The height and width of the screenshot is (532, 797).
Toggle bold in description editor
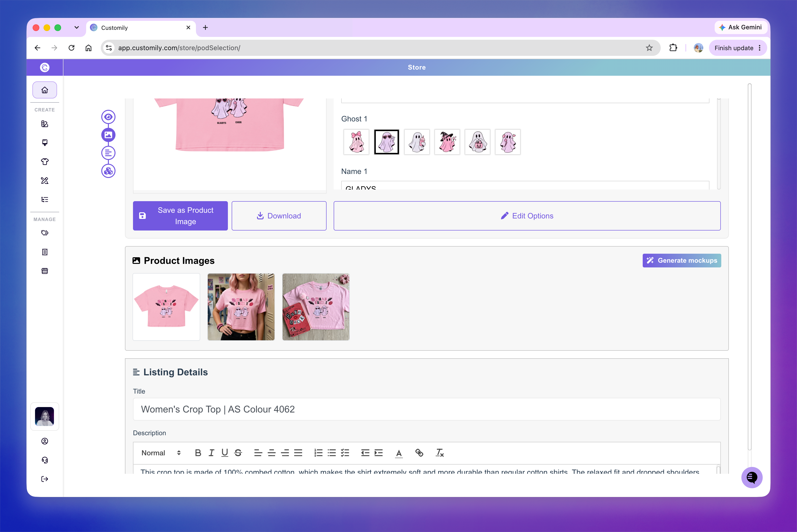(x=198, y=453)
